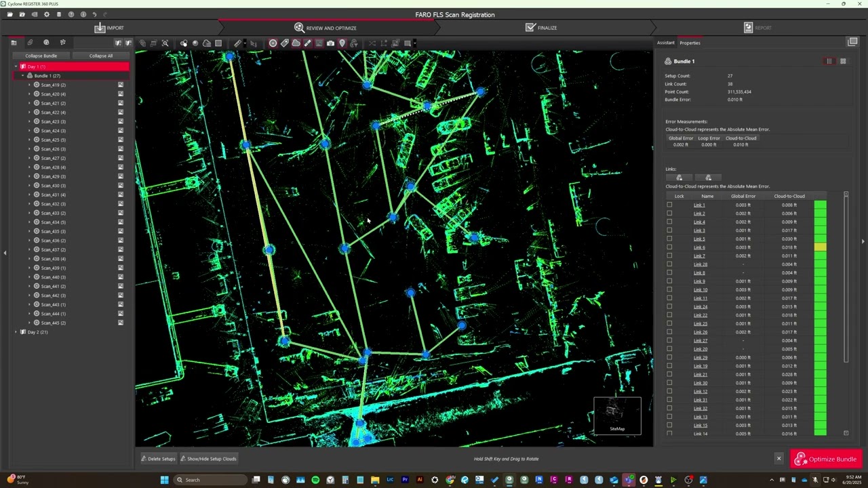This screenshot has height=488, width=868.
Task: Click the Show/Hide Setup Clouds button
Action: click(x=208, y=459)
